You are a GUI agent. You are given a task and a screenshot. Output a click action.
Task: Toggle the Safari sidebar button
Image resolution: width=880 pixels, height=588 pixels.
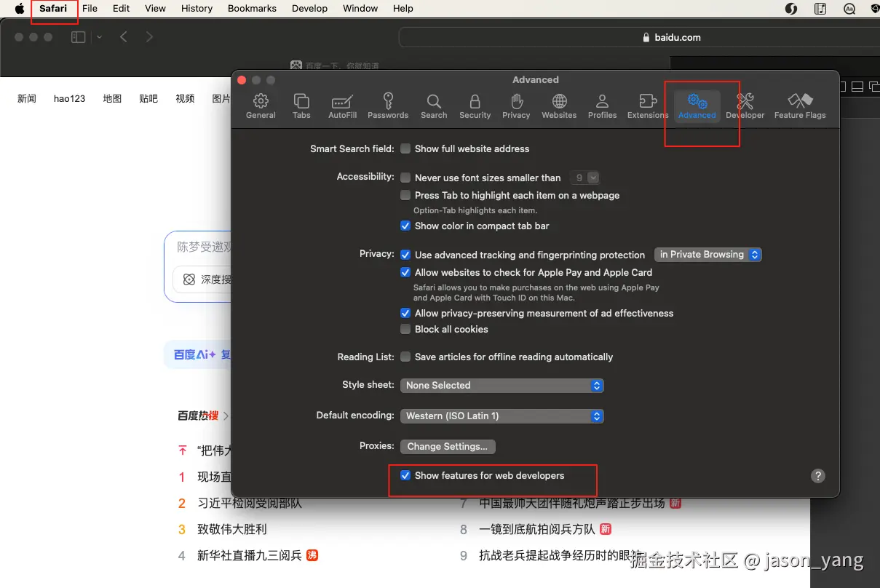[x=78, y=37]
